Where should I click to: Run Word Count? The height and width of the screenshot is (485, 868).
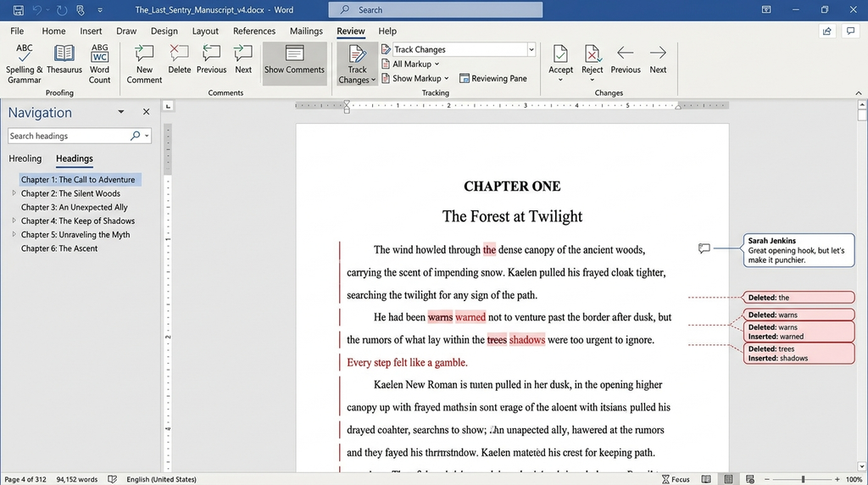pos(100,64)
